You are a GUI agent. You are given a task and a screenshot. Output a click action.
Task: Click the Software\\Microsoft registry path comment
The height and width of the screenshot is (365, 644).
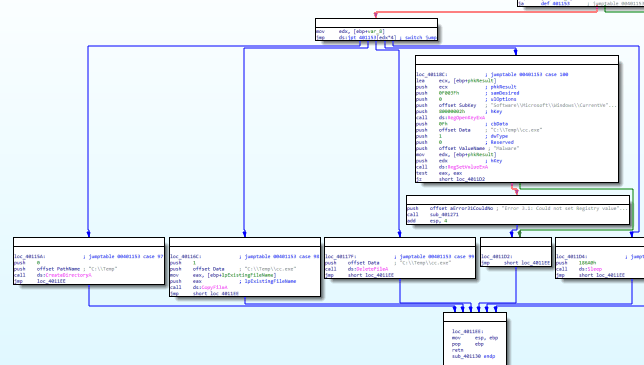point(554,105)
